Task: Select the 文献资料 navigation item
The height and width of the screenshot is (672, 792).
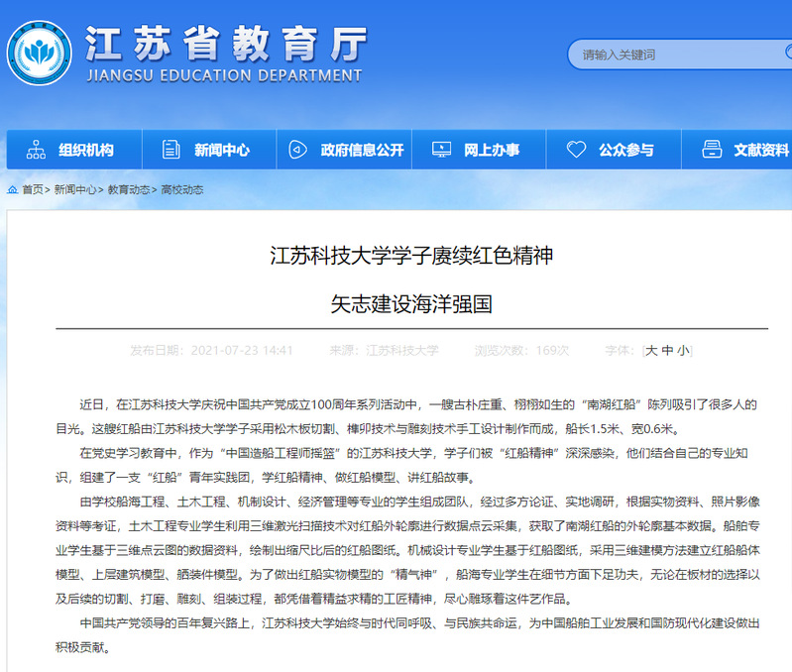Action: (x=760, y=150)
